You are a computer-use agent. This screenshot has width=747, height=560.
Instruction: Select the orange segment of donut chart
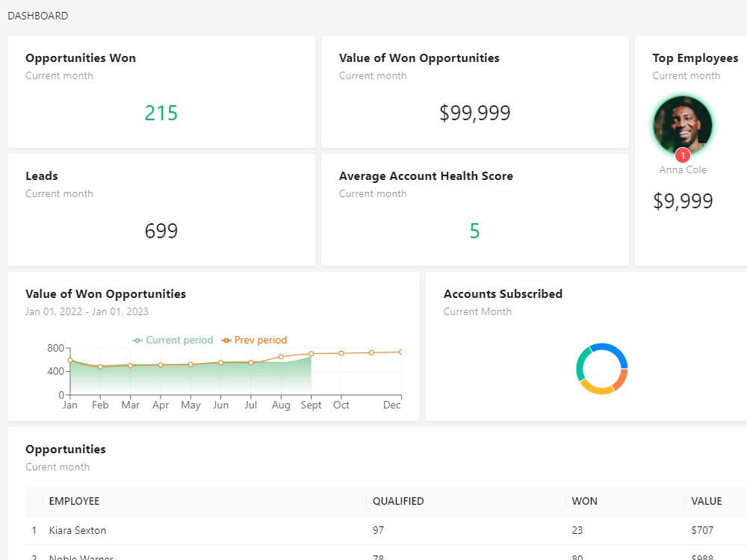pyautogui.click(x=621, y=380)
